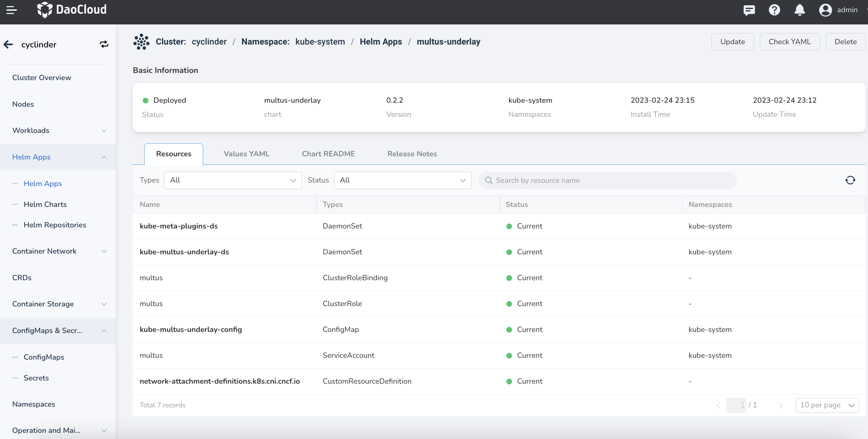The height and width of the screenshot is (439, 868).
Task: Click the CustomResourceDefinition type cell
Action: [x=367, y=381]
